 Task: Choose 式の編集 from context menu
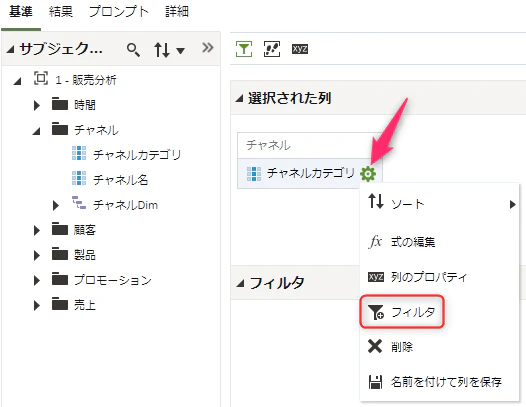(x=439, y=242)
